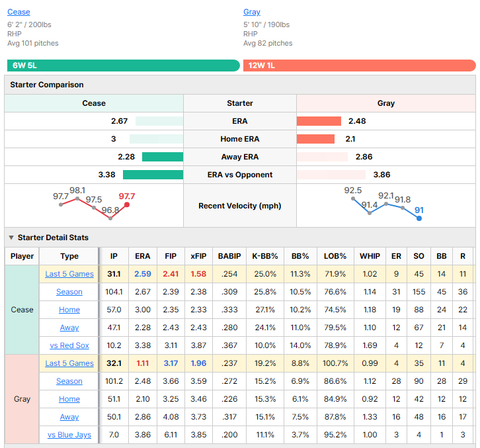Open the vs Red Sox link

coord(69,345)
